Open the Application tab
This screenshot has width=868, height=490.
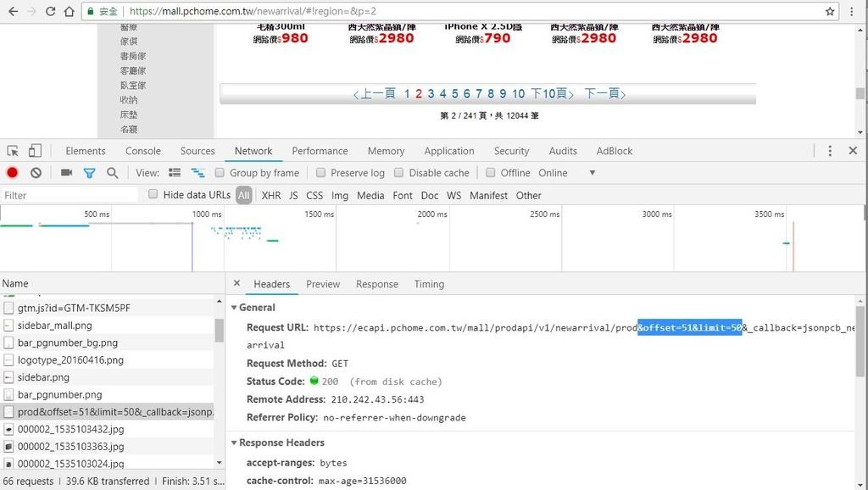(x=449, y=151)
